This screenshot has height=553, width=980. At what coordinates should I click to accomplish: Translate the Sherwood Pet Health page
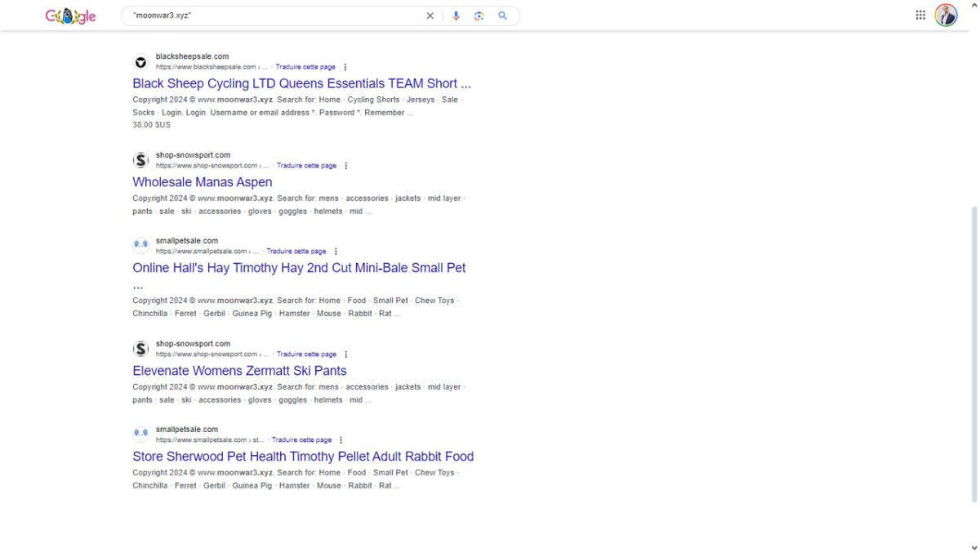click(x=301, y=440)
